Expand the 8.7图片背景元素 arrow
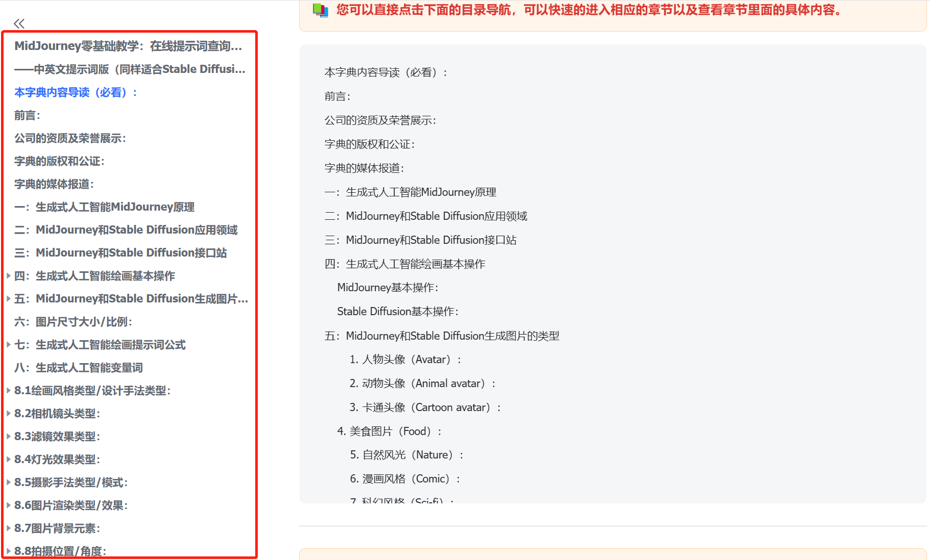Screen dimensions: 930x560 9,528
